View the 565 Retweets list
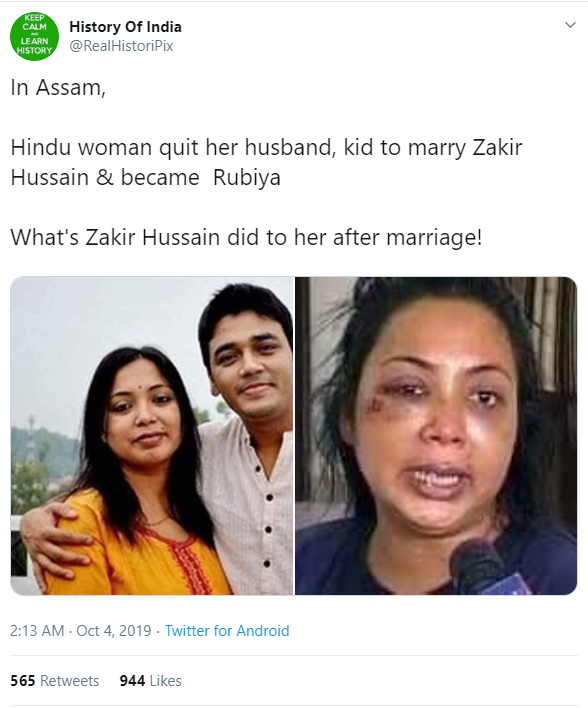588x708 pixels. click(55, 680)
